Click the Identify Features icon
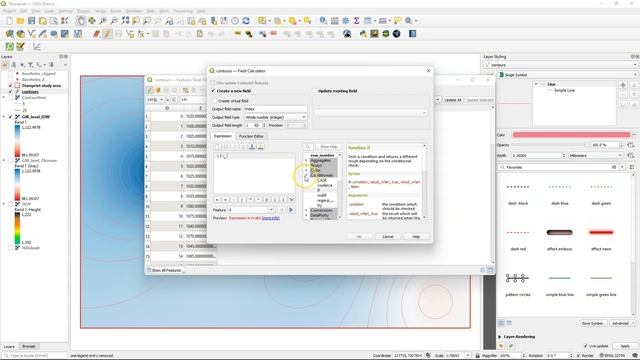Viewport: 640px width, 360px height. [x=323, y=20]
